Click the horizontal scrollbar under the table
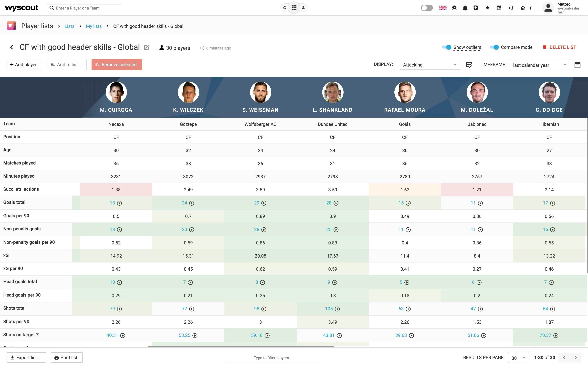588x367 pixels. point(241,347)
